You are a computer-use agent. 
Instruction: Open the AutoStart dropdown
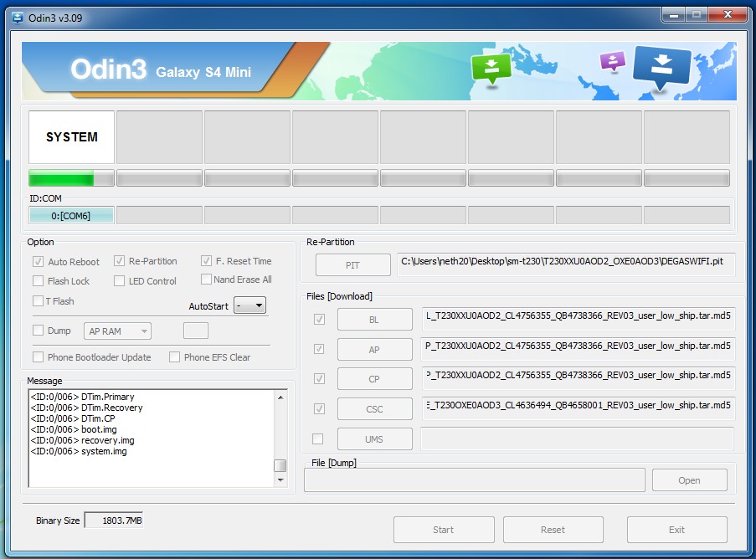(249, 305)
